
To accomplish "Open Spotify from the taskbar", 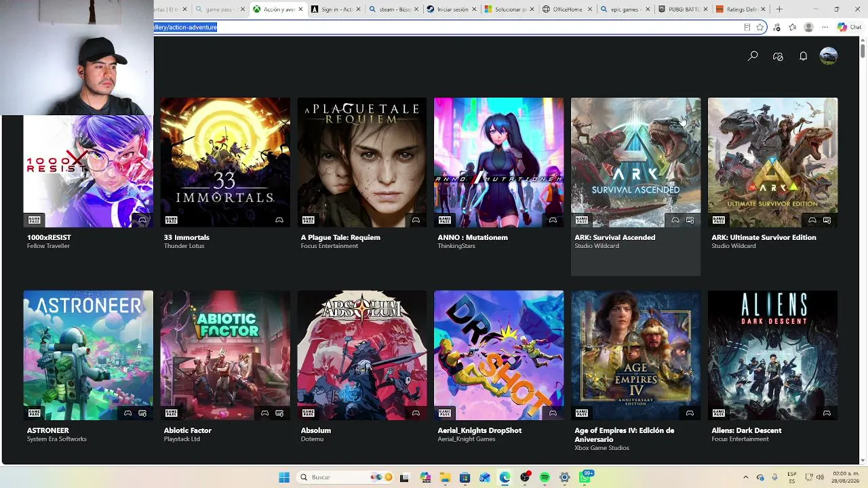I will click(x=545, y=477).
